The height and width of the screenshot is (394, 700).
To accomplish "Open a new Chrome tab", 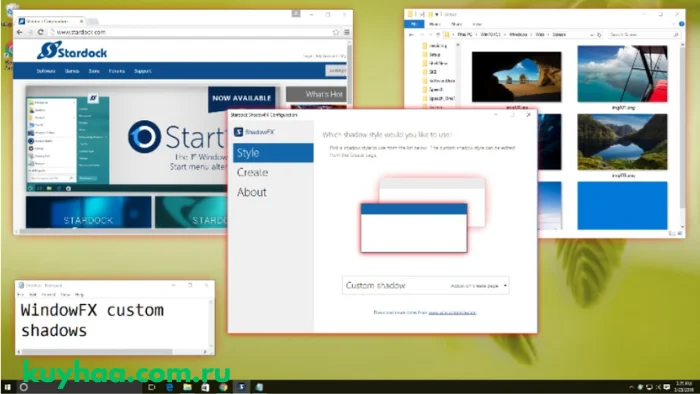I will 93,21.
